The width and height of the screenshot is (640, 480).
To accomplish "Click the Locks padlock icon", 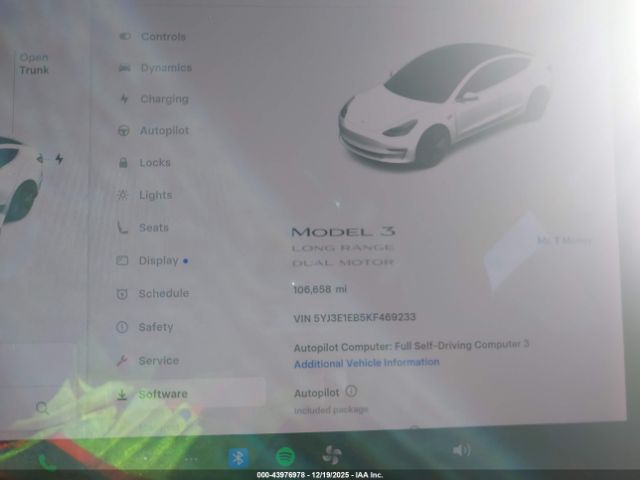I will coord(123,163).
